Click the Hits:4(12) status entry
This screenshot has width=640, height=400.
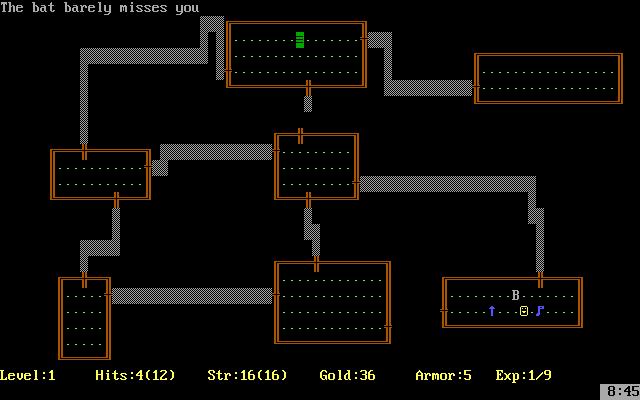click(135, 376)
